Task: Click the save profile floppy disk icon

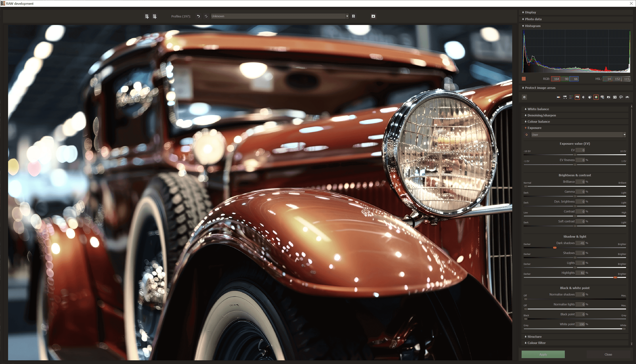Action: click(x=353, y=16)
